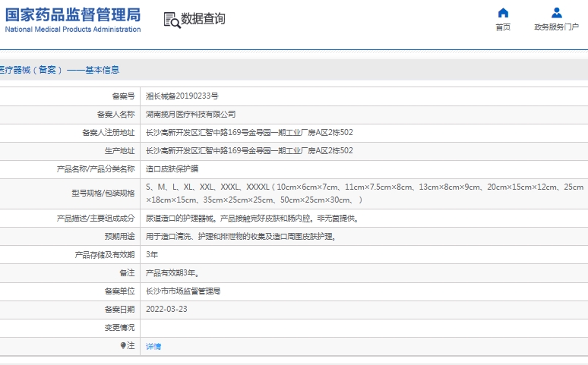
Task: Click the 备案日期 label
Action: pos(119,309)
